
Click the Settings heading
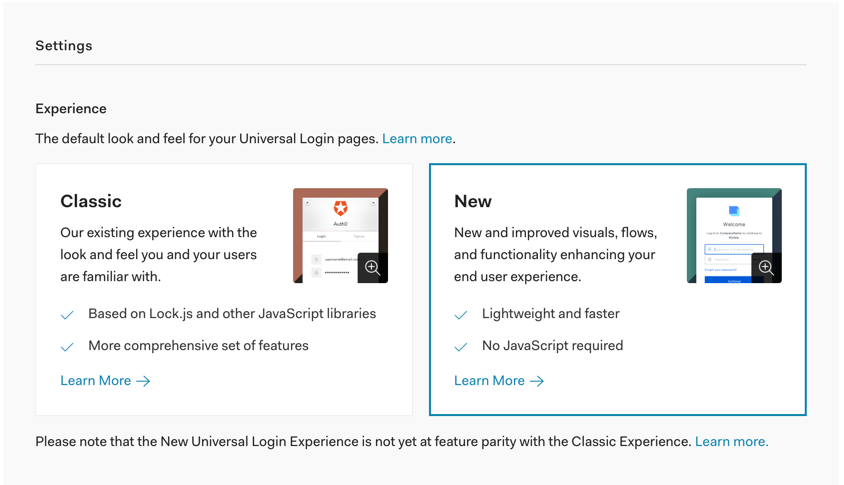tap(64, 46)
